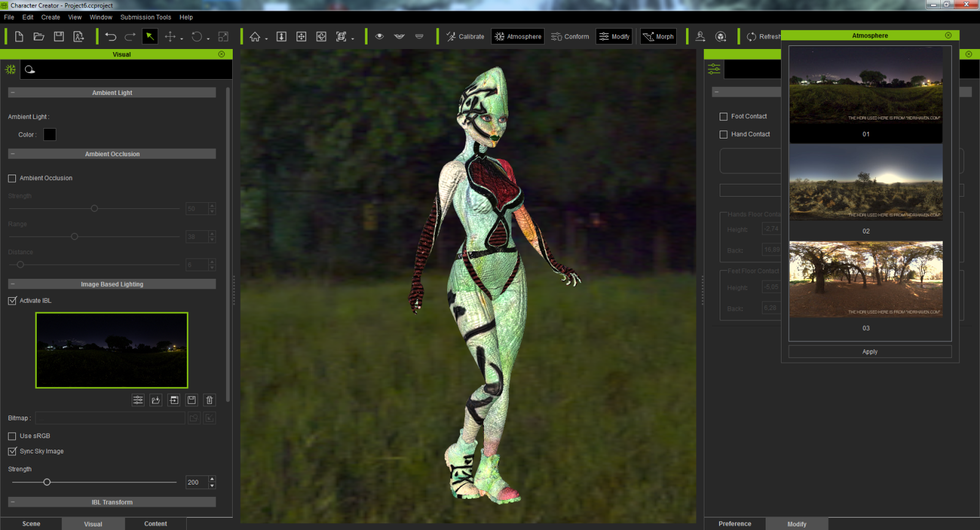Viewport: 980px width, 530px height.
Task: Click the Home camera view icon
Action: tap(255, 37)
